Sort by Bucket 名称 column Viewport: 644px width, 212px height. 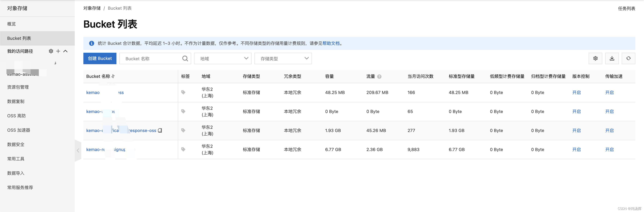pos(113,76)
